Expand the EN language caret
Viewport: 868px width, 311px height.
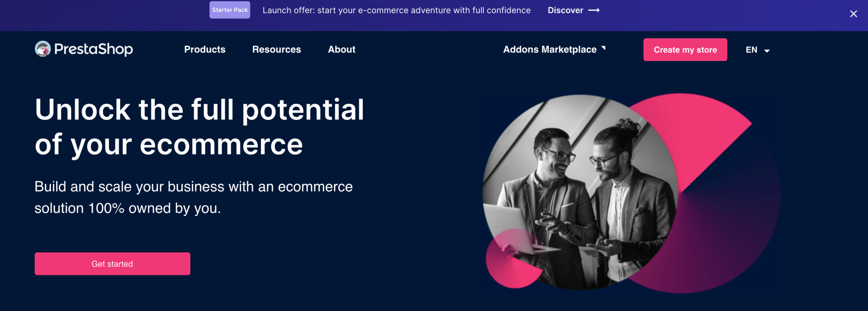click(x=767, y=51)
